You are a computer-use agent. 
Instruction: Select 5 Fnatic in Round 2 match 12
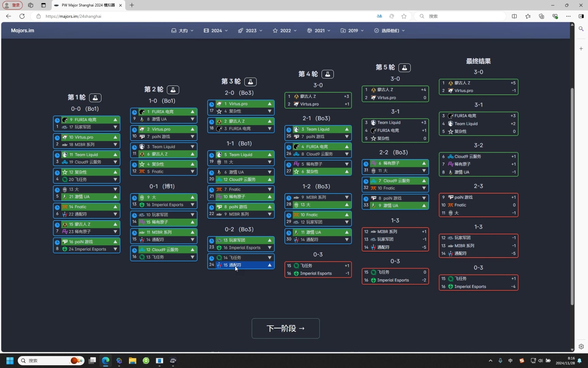(x=167, y=172)
